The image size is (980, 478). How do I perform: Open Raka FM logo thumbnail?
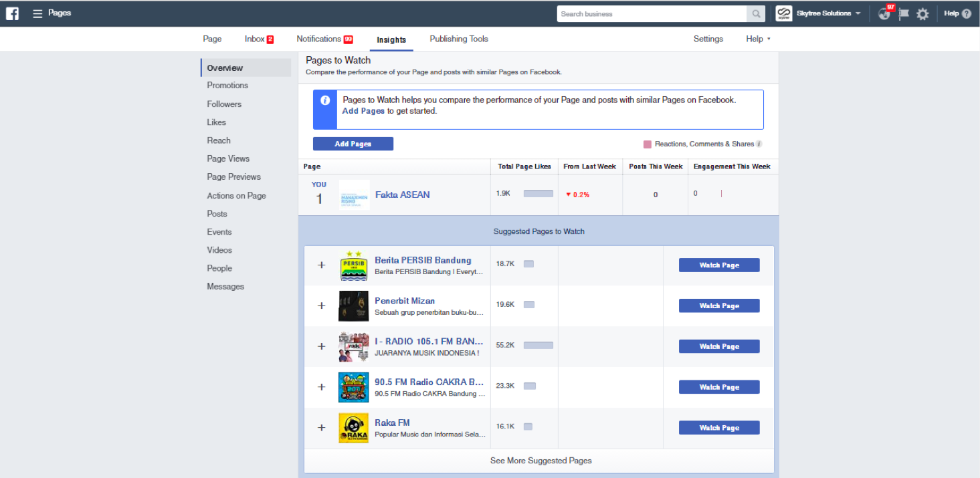353,428
